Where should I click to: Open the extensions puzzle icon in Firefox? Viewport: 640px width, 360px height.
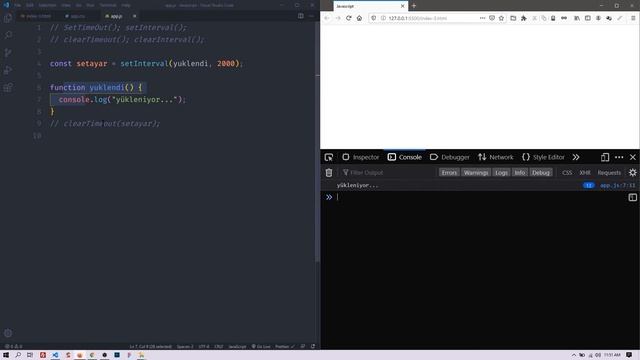tap(524, 18)
